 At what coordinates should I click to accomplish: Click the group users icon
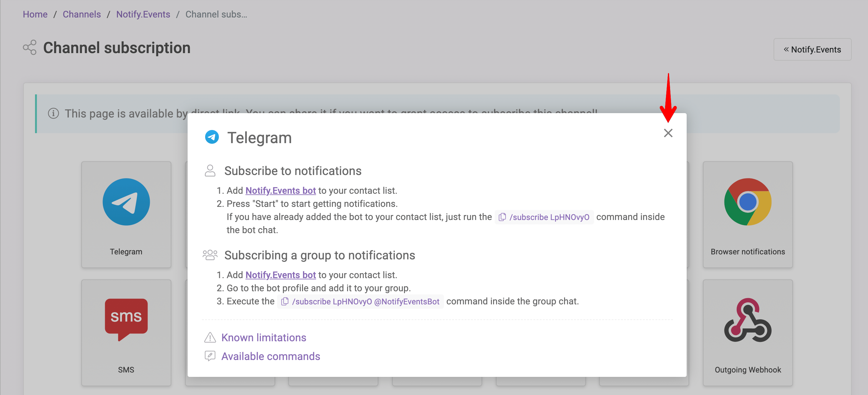point(210,255)
